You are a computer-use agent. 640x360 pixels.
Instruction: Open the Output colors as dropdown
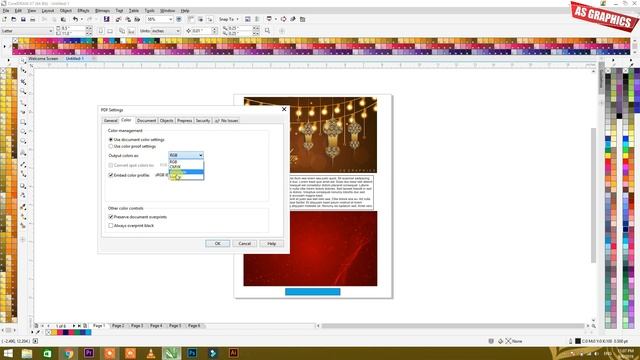[186, 155]
